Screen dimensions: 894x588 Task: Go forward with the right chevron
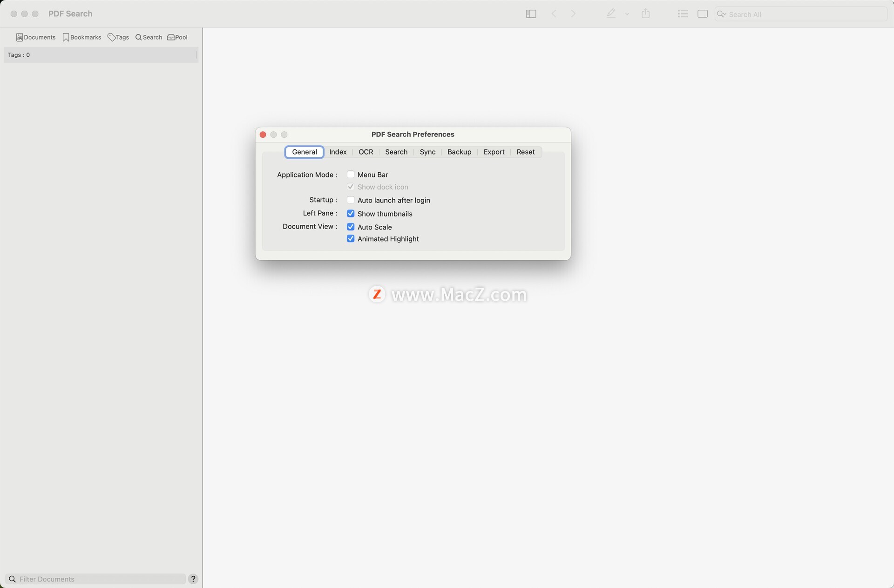coord(573,14)
